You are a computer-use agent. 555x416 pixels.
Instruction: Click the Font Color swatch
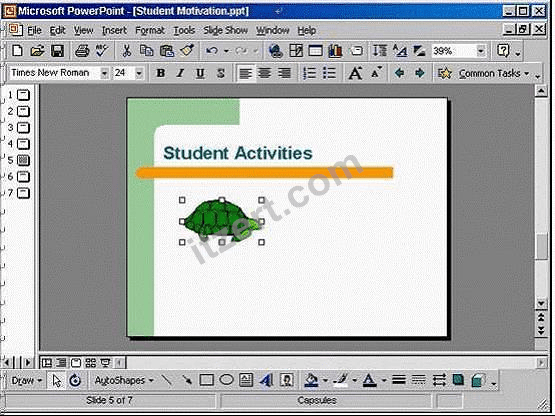click(x=370, y=380)
